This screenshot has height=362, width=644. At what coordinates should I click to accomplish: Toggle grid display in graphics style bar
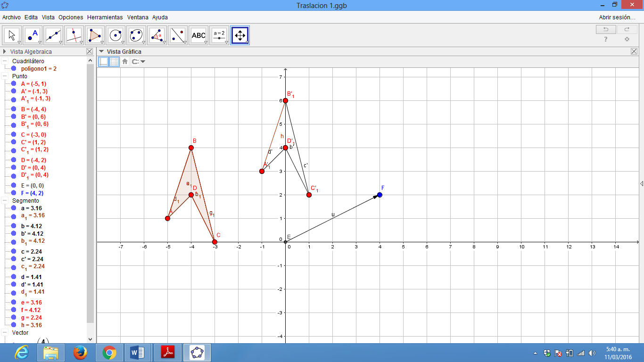115,61
